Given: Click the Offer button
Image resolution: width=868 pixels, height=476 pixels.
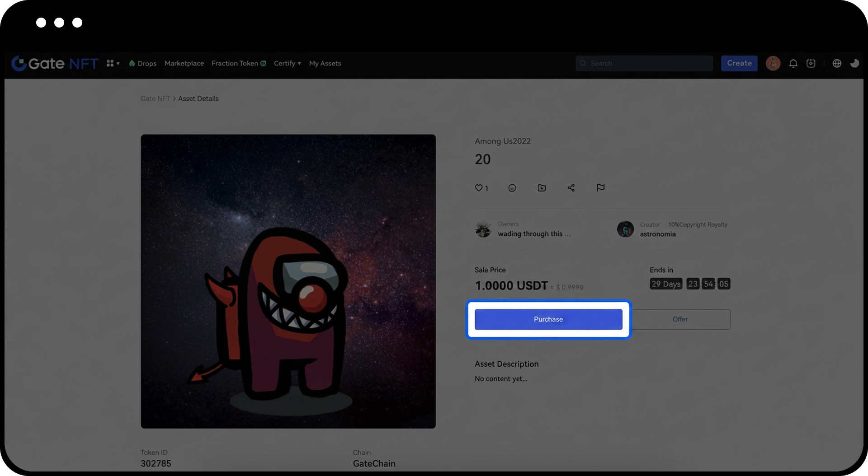Looking at the screenshot, I should pos(680,319).
